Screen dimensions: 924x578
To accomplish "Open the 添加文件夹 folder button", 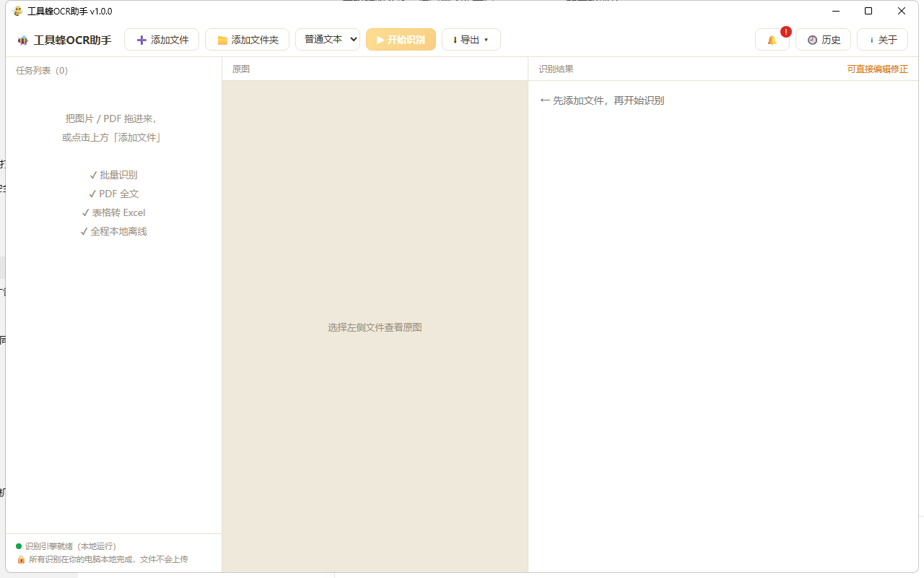I will (x=248, y=40).
